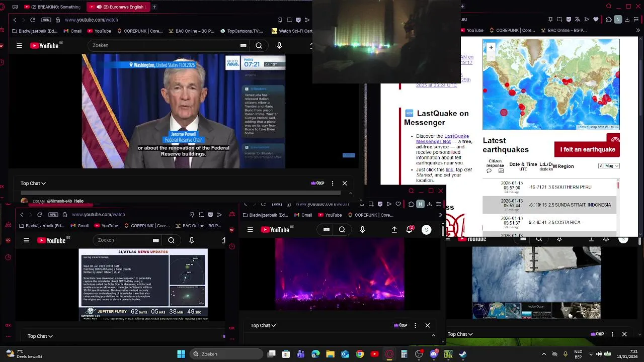Click the 3I/ATLAS news updates video
The height and width of the screenshot is (362, 644).
click(143, 285)
